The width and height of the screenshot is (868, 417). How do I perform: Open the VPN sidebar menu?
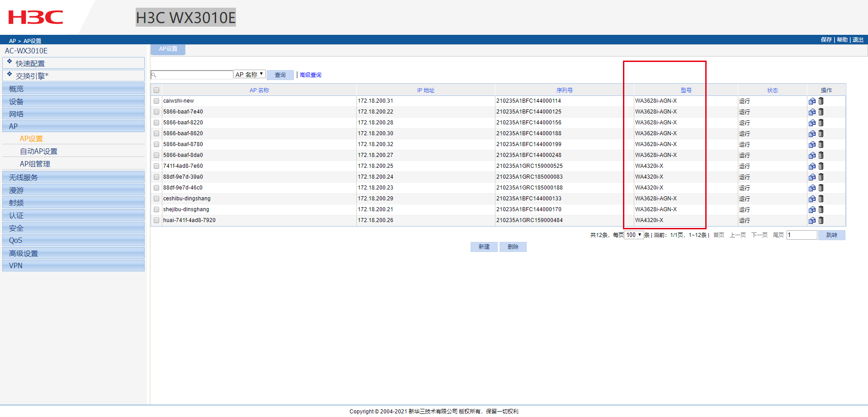click(x=74, y=265)
